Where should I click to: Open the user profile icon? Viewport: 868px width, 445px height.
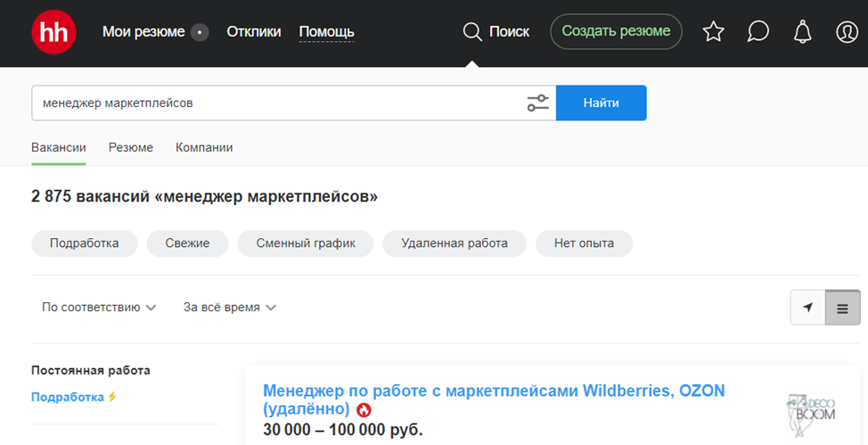coord(846,32)
